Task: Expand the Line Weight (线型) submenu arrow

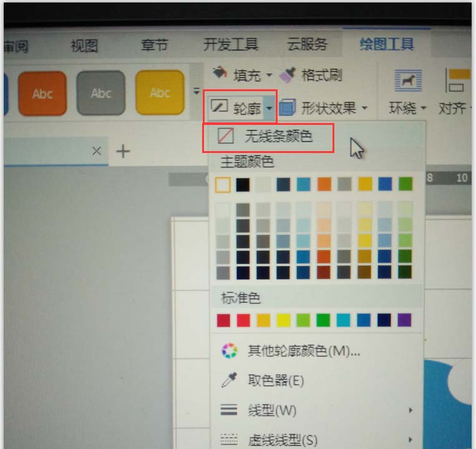Action: [x=410, y=410]
